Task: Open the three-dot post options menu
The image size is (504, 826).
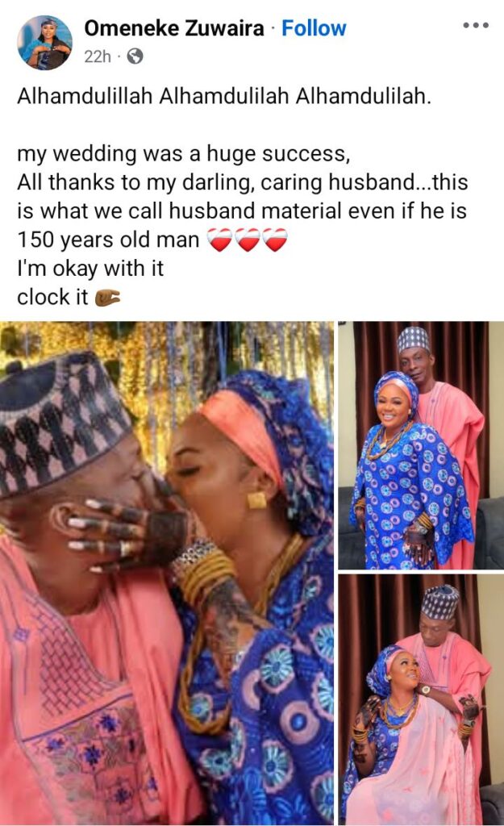Action: tap(476, 25)
